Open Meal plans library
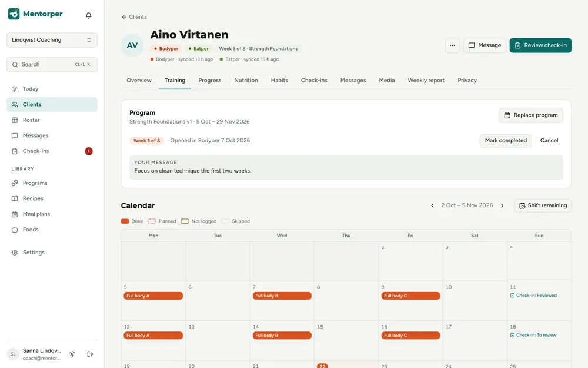 (52, 214)
